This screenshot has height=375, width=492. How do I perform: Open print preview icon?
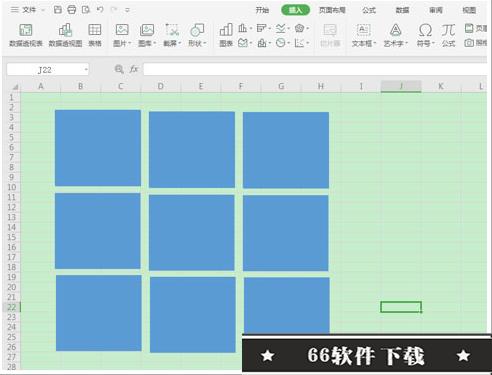[x=86, y=10]
